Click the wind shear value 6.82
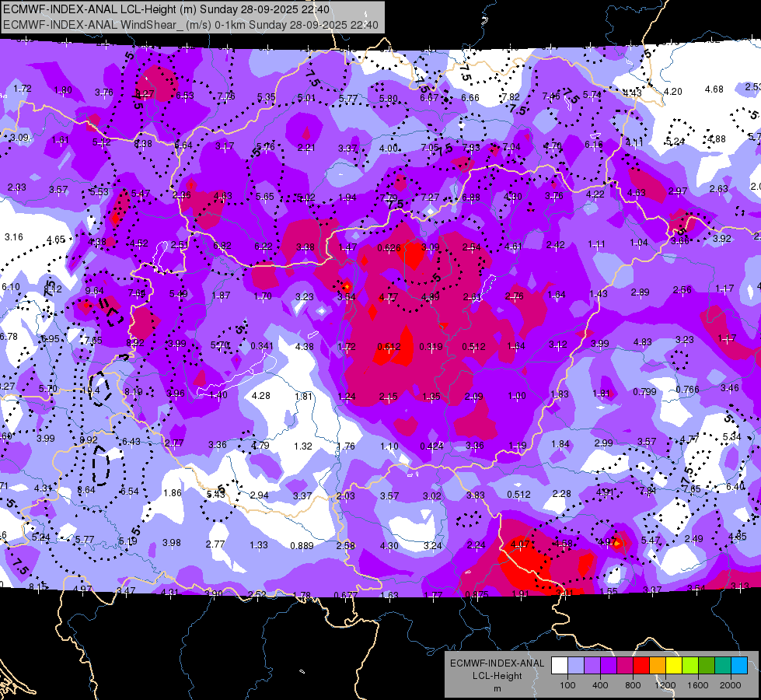The height and width of the screenshot is (700, 761). coord(222,246)
